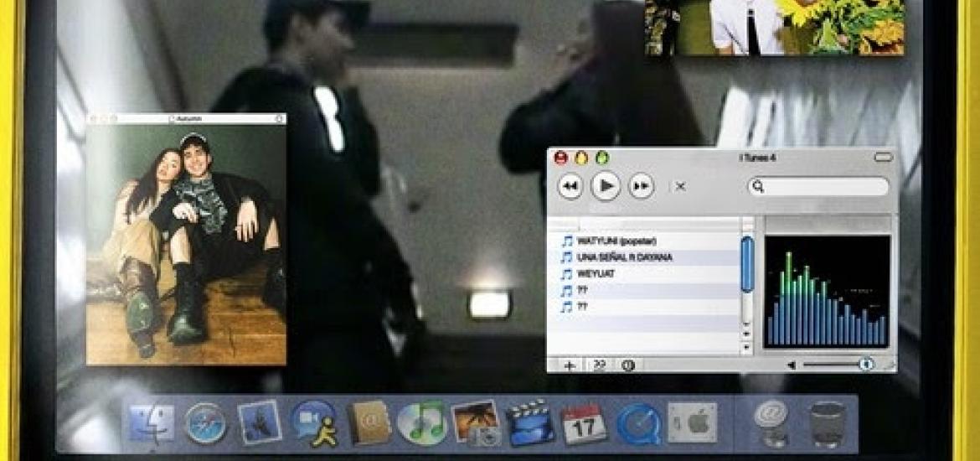980x461 pixels.
Task: Play the current track in iTunes
Action: click(x=605, y=186)
